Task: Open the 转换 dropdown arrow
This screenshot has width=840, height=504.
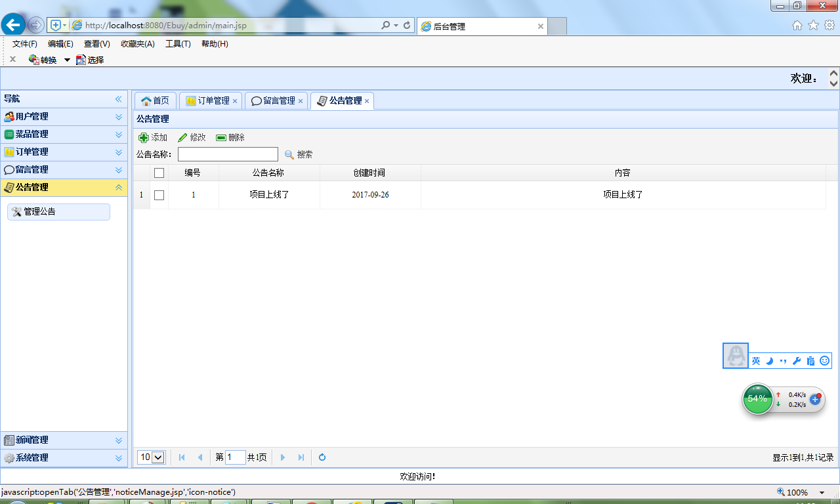Action: (67, 60)
